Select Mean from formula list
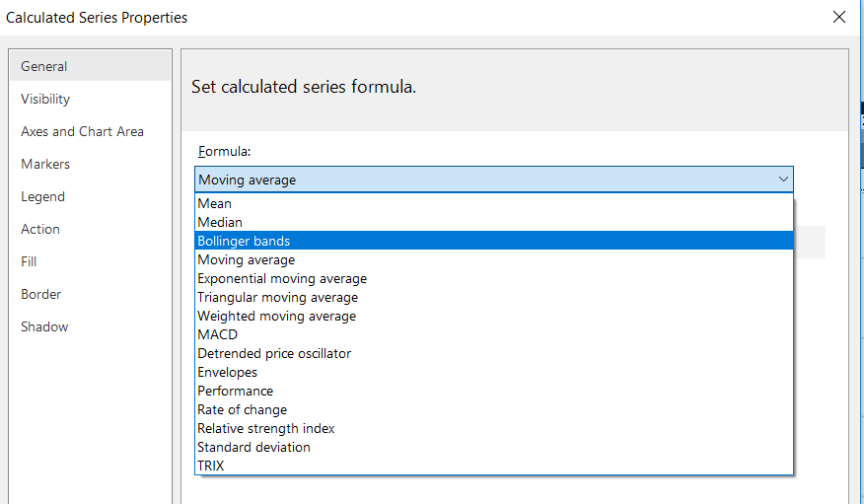Screen dimensions: 864x504 pyautogui.click(x=215, y=203)
